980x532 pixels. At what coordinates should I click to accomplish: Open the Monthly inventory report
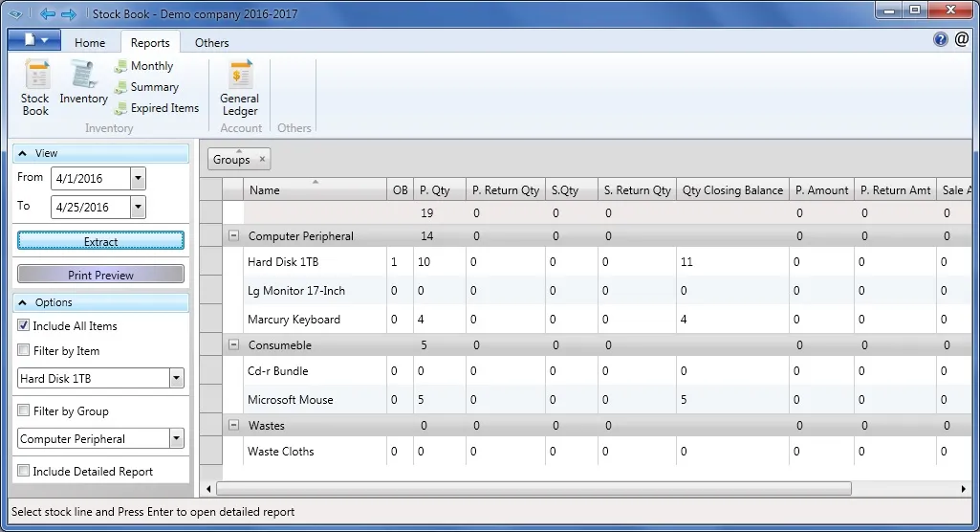(x=143, y=66)
